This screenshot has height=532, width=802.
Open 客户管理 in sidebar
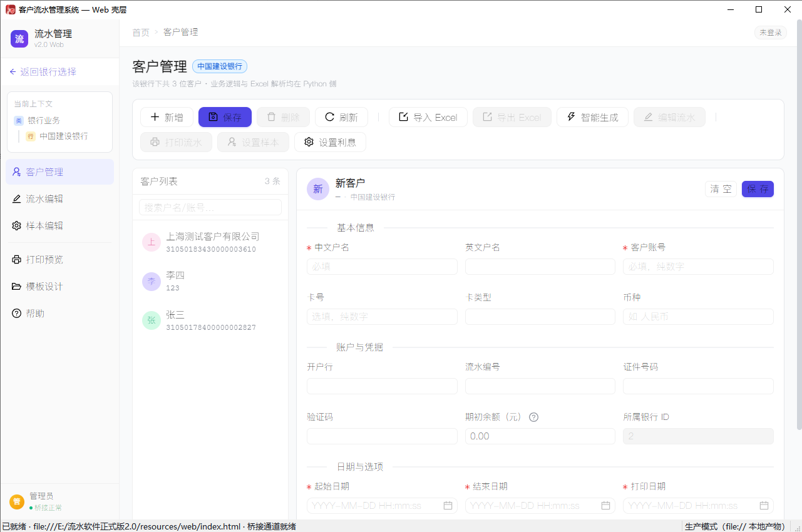tap(59, 171)
